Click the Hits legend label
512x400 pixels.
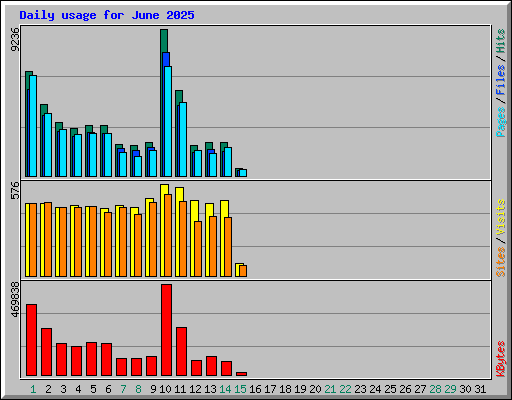[x=500, y=41]
